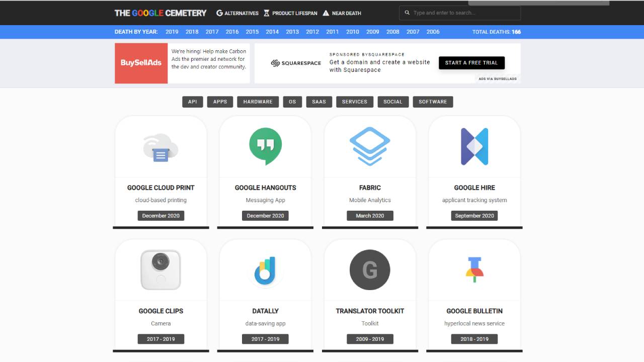The image size is (644, 362).
Task: Click the March 2020 date badge
Action: 370,216
